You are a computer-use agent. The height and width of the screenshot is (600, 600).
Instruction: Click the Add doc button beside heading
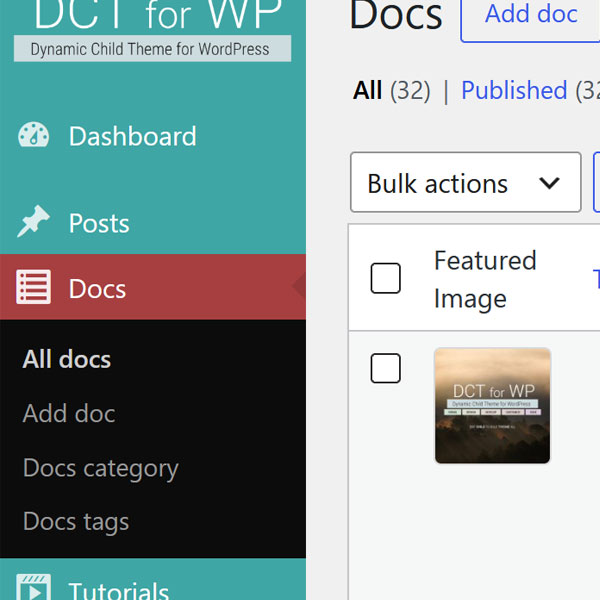[530, 15]
